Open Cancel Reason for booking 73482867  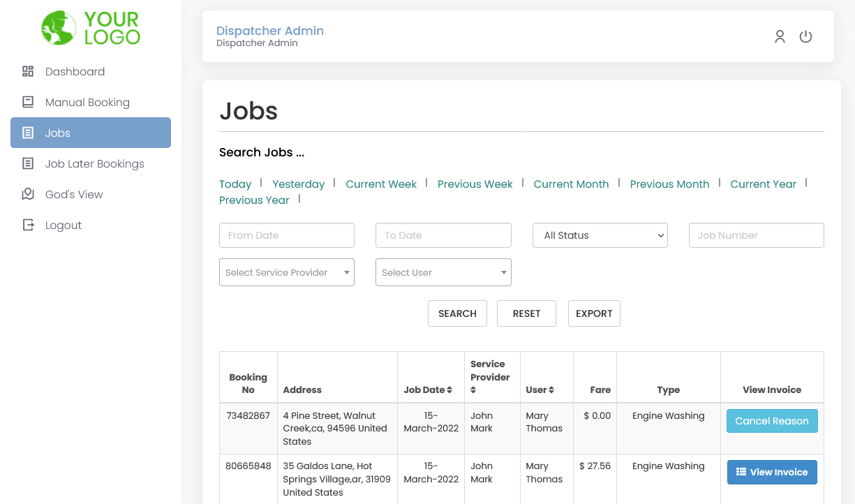point(772,421)
